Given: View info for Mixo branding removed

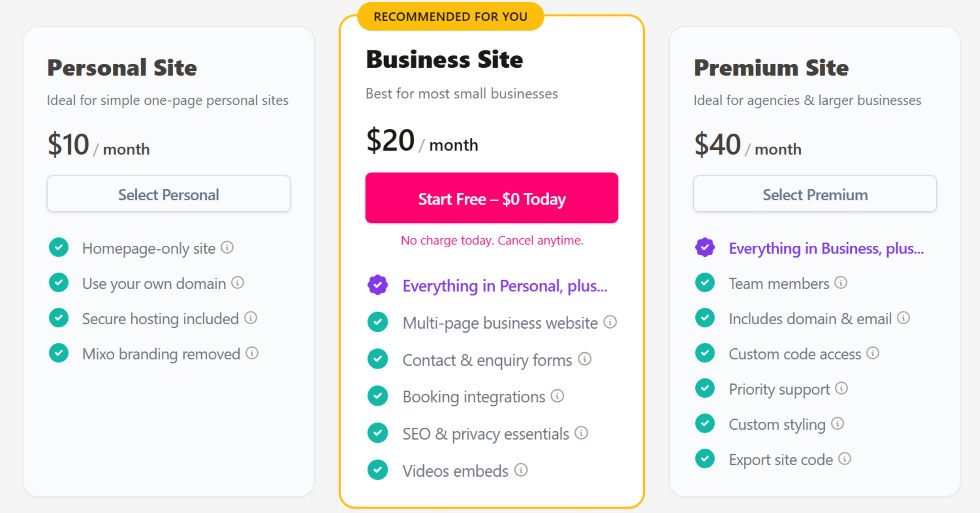Looking at the screenshot, I should [x=252, y=353].
